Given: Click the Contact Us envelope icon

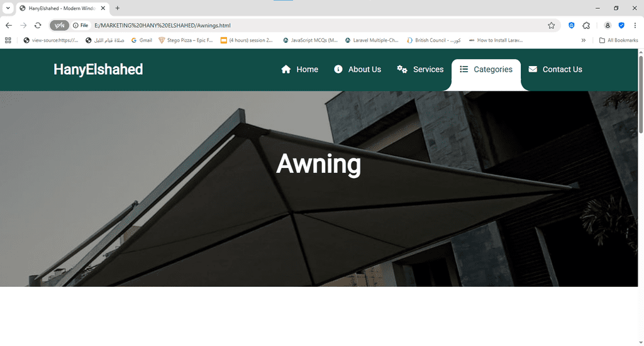Looking at the screenshot, I should [x=533, y=69].
